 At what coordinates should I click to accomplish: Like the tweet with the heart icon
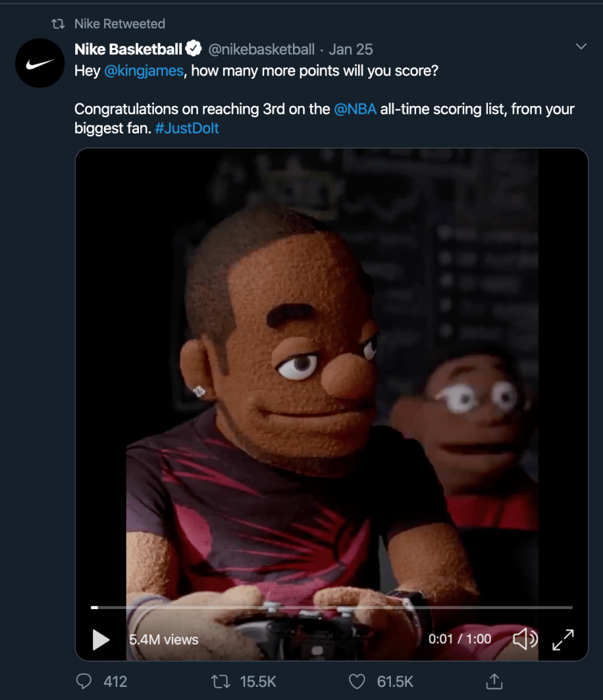click(357, 681)
